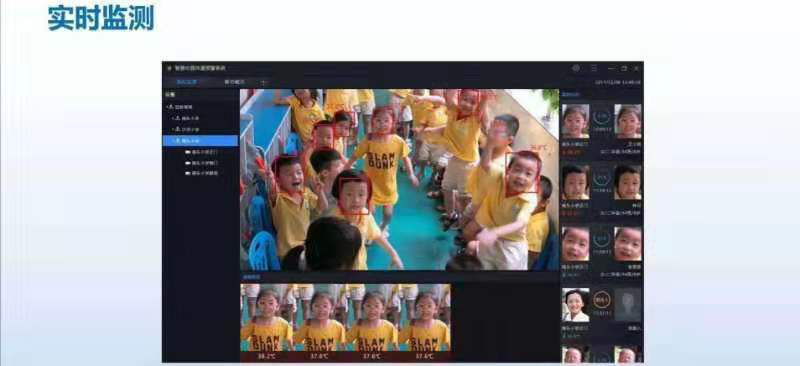Screen dimensions: 800x366
Task: Click the plus icon to add a tab
Action: click(x=263, y=82)
